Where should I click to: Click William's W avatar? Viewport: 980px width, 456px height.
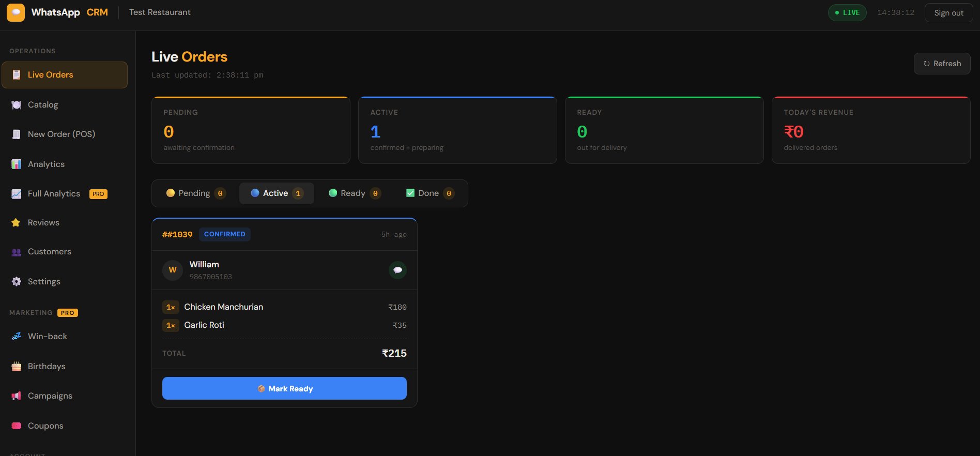(x=173, y=270)
